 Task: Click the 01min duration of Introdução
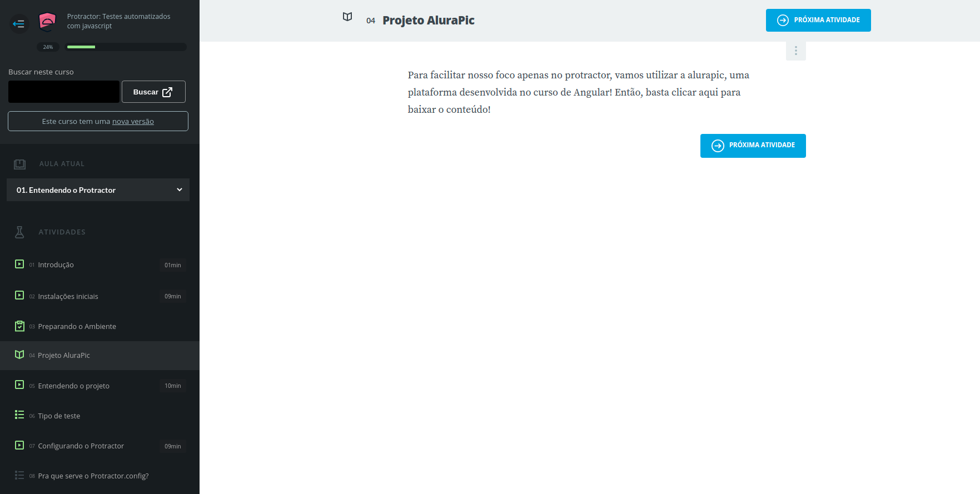click(x=173, y=266)
